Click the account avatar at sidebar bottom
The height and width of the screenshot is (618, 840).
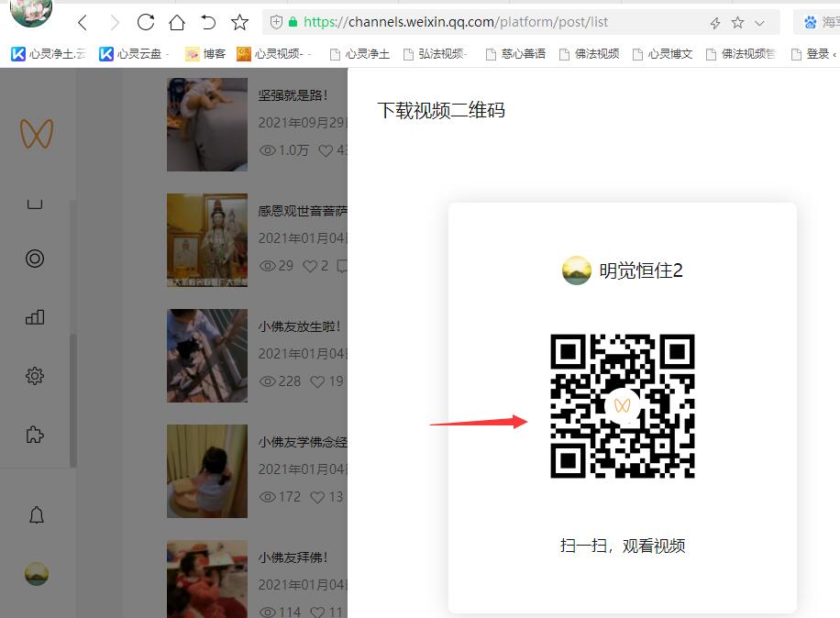coord(37,574)
